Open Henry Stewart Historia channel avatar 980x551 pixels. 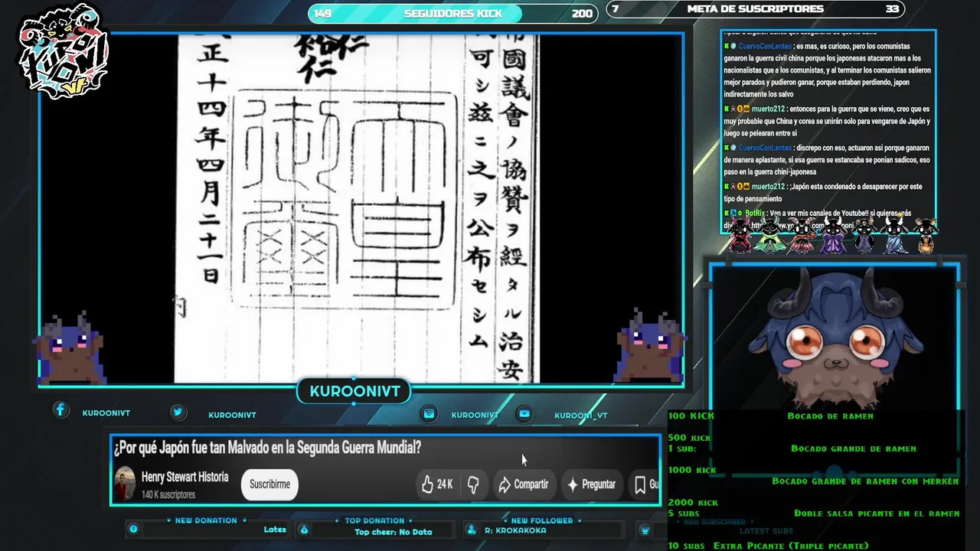coord(125,484)
